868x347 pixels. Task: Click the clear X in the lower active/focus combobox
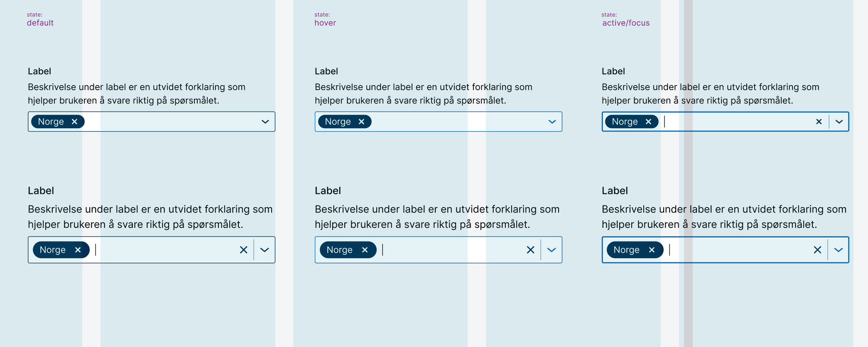817,249
